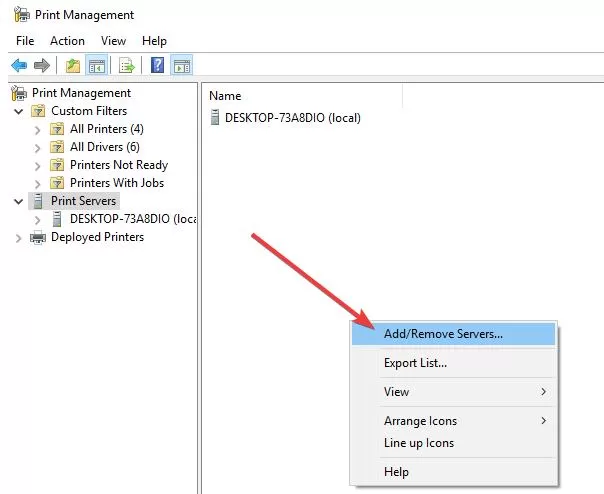Click the blue Back arrow toolbar icon
Screen dimensions: 604x494
(x=19, y=66)
